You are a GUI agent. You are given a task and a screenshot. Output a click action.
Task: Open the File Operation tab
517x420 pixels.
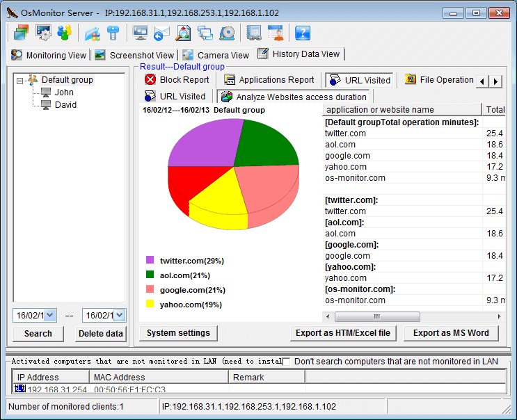439,80
